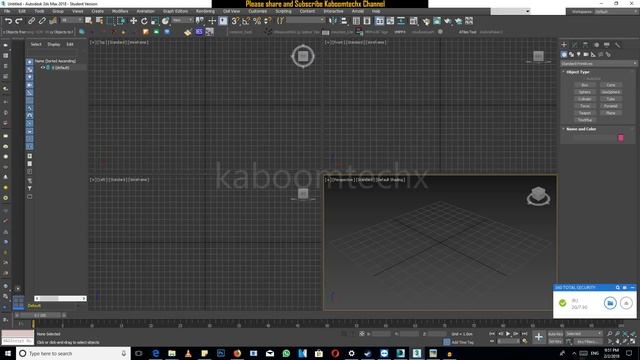Click the Align tool icon
This screenshot has height=360, width=640.
coord(344,21)
